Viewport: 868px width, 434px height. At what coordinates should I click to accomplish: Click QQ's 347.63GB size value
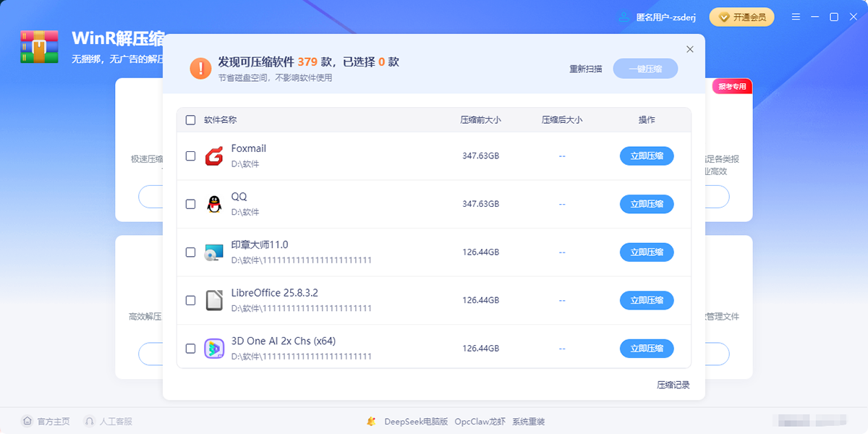(x=481, y=204)
